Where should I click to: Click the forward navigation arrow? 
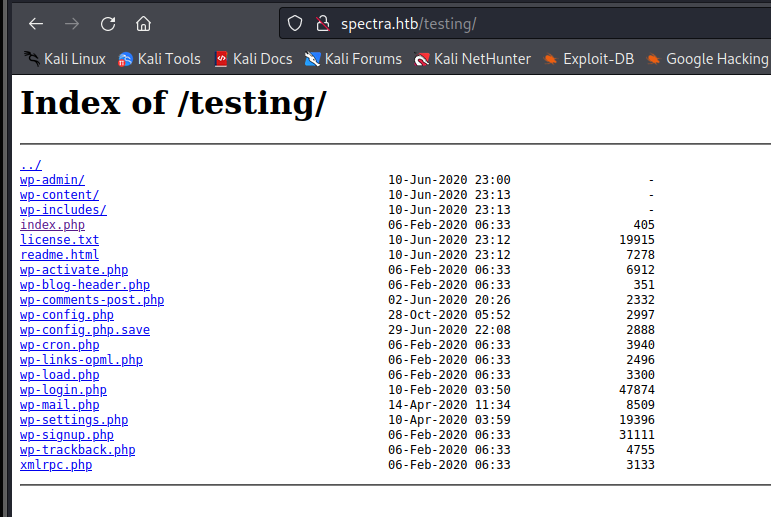click(x=72, y=23)
